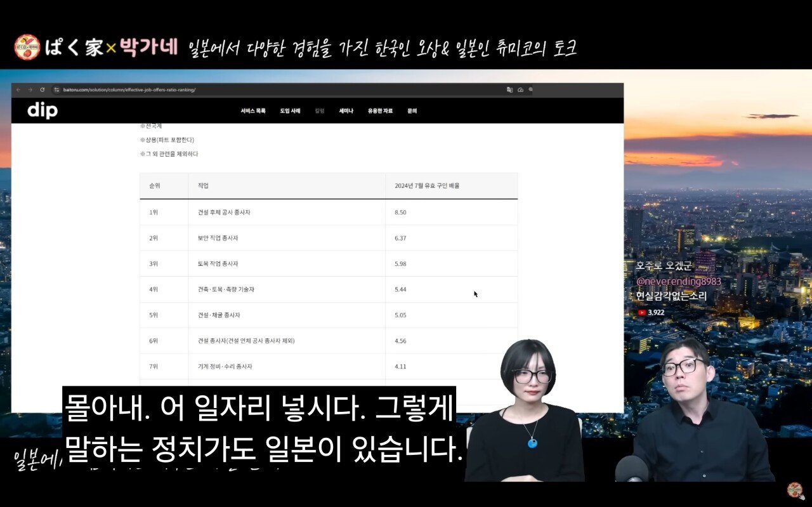Viewport: 812px width, 507px height.
Task: Click the browser back arrow
Action: pos(18,89)
